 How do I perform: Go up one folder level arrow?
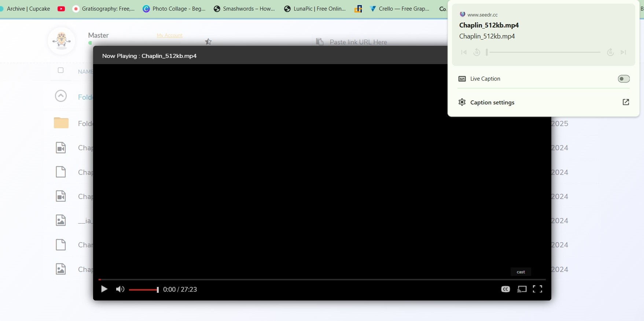pos(61,96)
